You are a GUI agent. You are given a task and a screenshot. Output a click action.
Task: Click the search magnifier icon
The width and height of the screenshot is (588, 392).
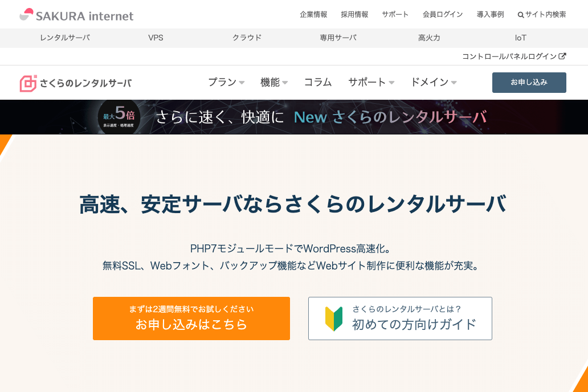[520, 15]
